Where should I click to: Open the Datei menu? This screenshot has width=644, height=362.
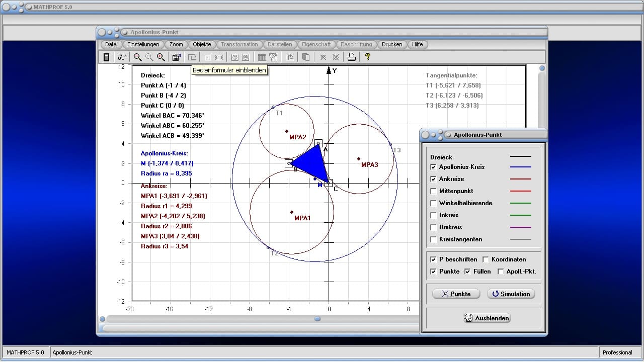coord(111,44)
